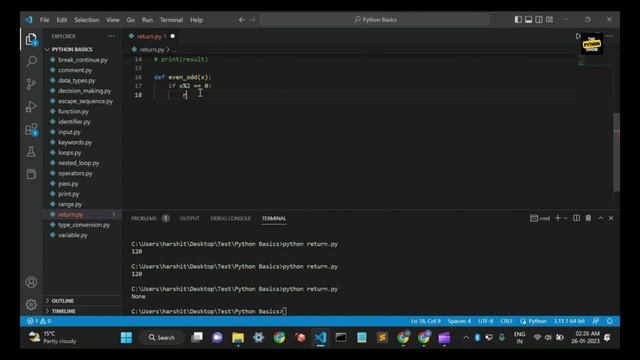Image resolution: width=640 pixels, height=360 pixels.
Task: Open the Selection menu
Action: tap(87, 20)
